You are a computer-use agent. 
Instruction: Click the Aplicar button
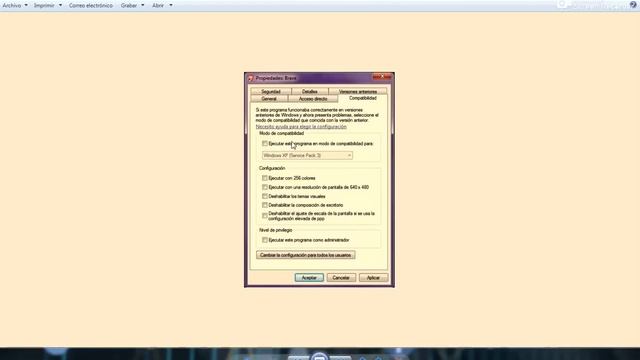[x=373, y=278]
